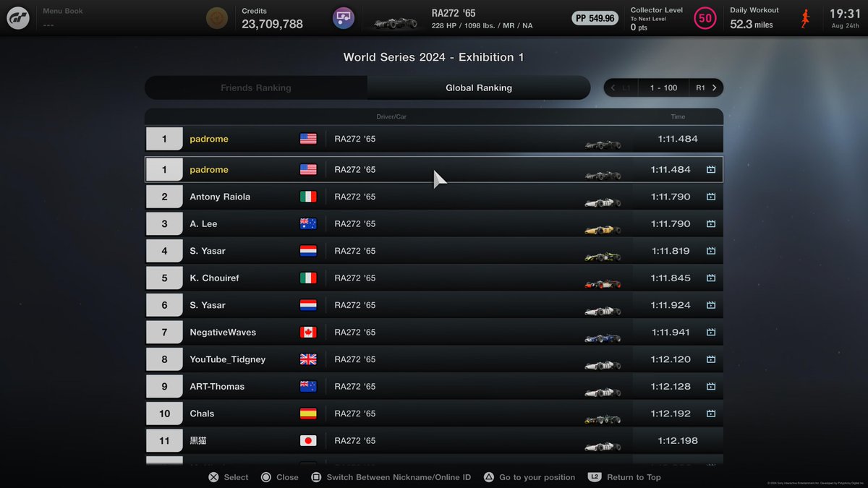Click the 1:11.941 lap time
This screenshot has width=868, height=488.
coord(671,333)
